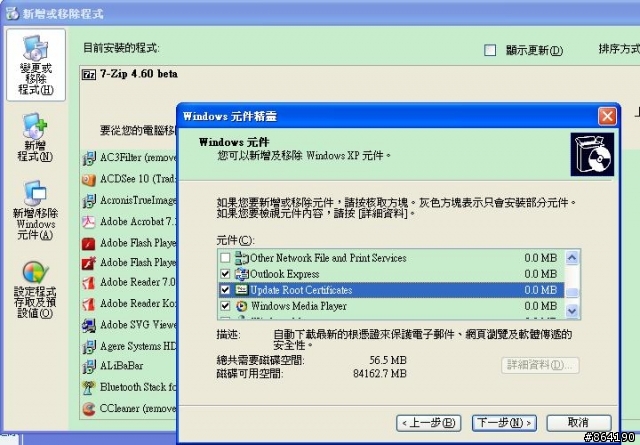Click the CCleaner program icon
The width and height of the screenshot is (640, 445).
pos(89,409)
